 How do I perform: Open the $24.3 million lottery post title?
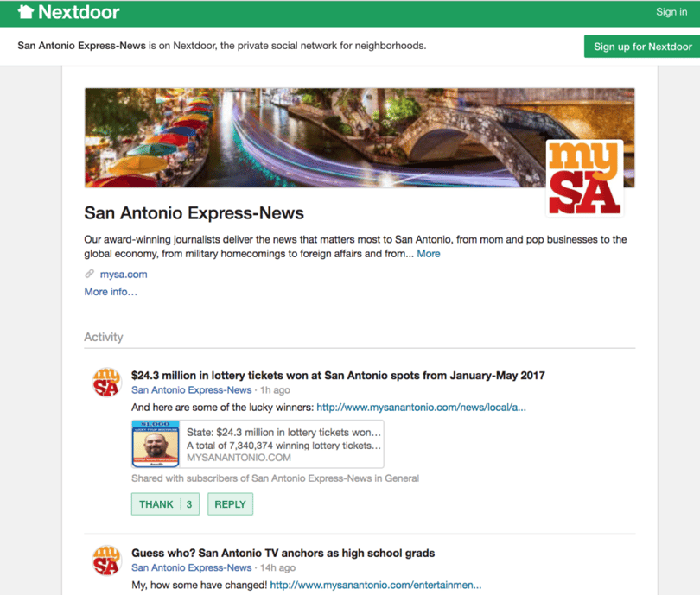click(338, 375)
